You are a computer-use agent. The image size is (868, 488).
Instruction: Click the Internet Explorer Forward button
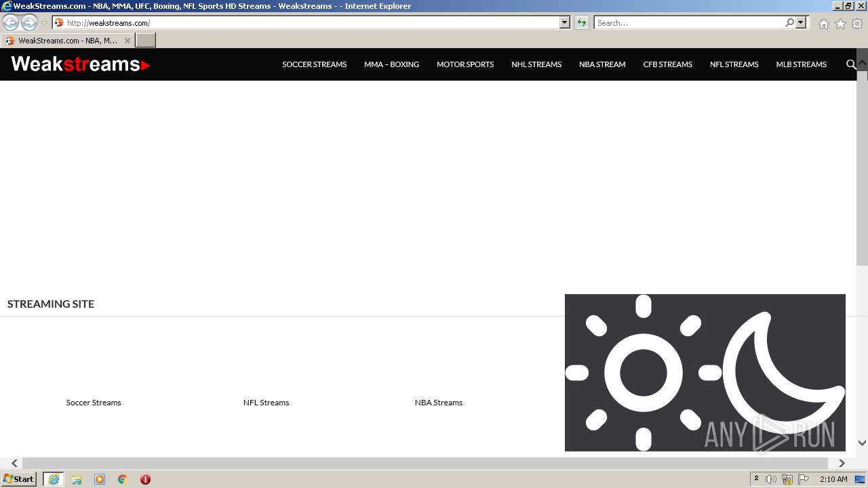point(29,22)
